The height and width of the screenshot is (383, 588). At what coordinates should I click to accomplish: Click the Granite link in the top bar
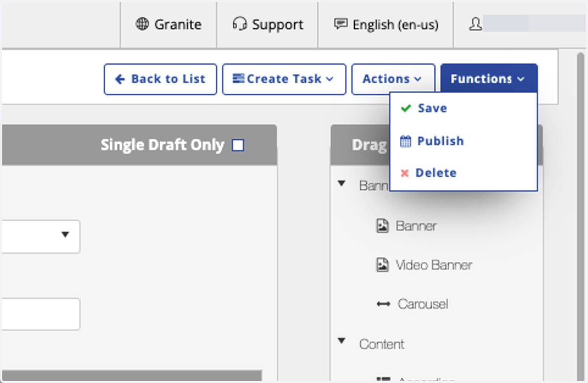(x=169, y=24)
